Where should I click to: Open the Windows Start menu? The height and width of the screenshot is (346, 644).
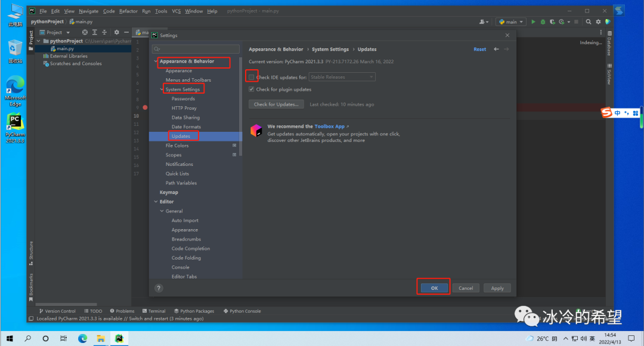pyautogui.click(x=10, y=338)
